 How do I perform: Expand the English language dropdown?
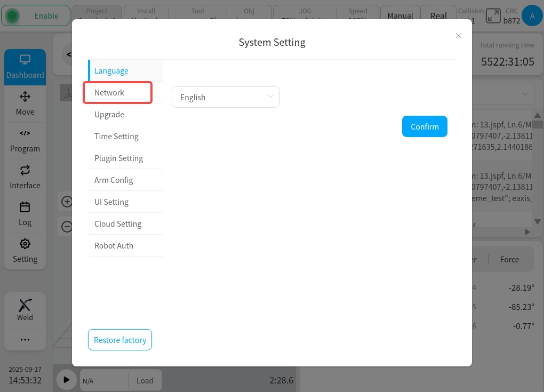(226, 97)
